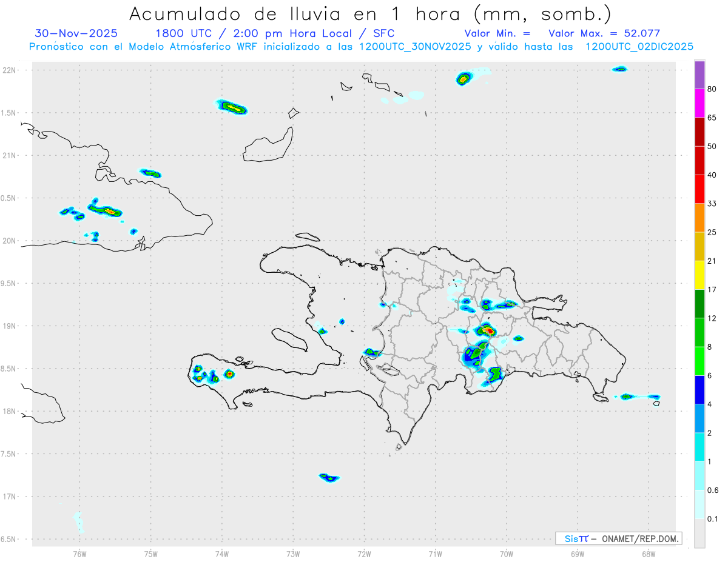Select the date label "30-Nov-2025"
The height and width of the screenshot is (562, 728).
coord(76,33)
